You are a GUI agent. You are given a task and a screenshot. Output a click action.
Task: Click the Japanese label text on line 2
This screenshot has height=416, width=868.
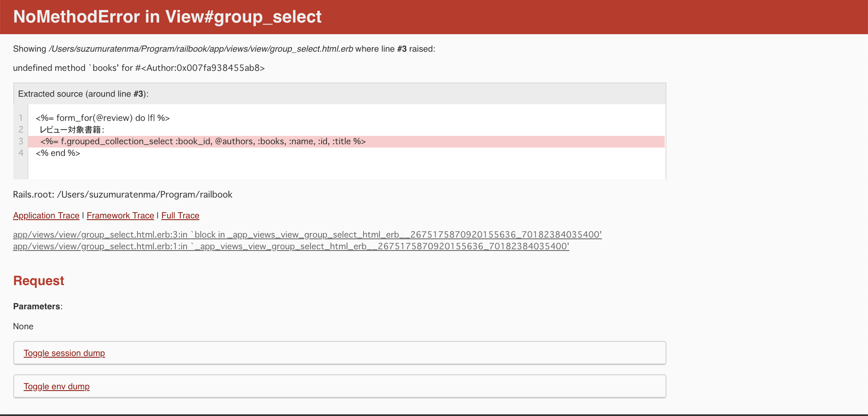(x=72, y=130)
